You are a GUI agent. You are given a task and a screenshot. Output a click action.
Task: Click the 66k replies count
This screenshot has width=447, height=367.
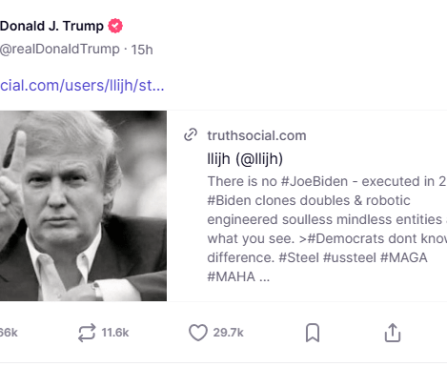point(9,333)
